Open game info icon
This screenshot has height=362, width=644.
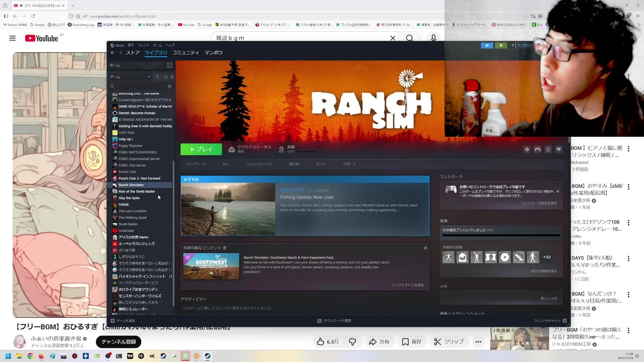coord(548,149)
